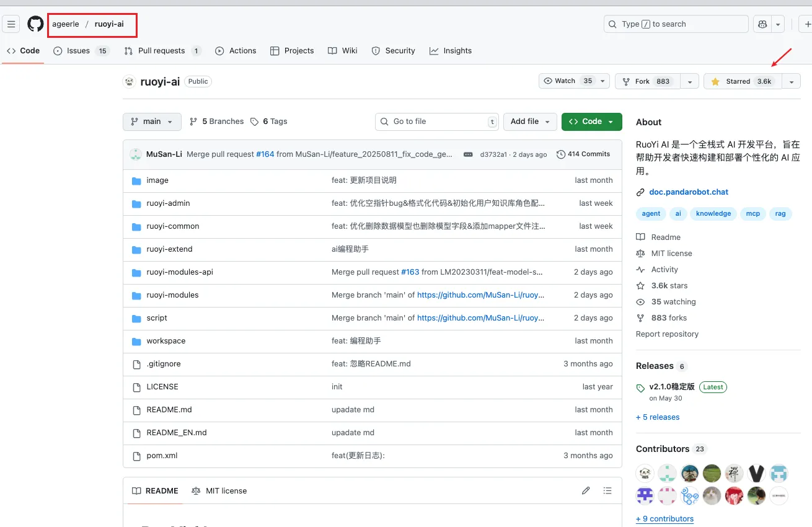Edit README with the pencil icon
812x527 pixels.
coord(586,490)
